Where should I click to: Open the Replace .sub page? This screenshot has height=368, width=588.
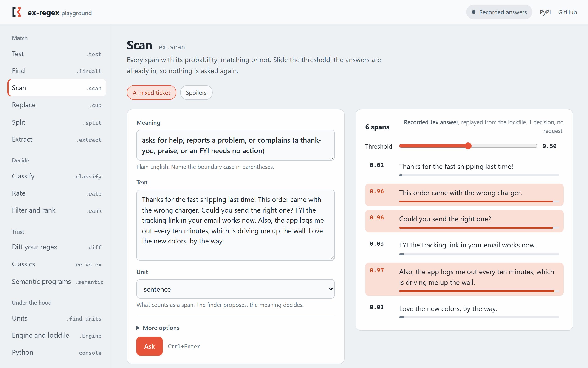coord(57,105)
